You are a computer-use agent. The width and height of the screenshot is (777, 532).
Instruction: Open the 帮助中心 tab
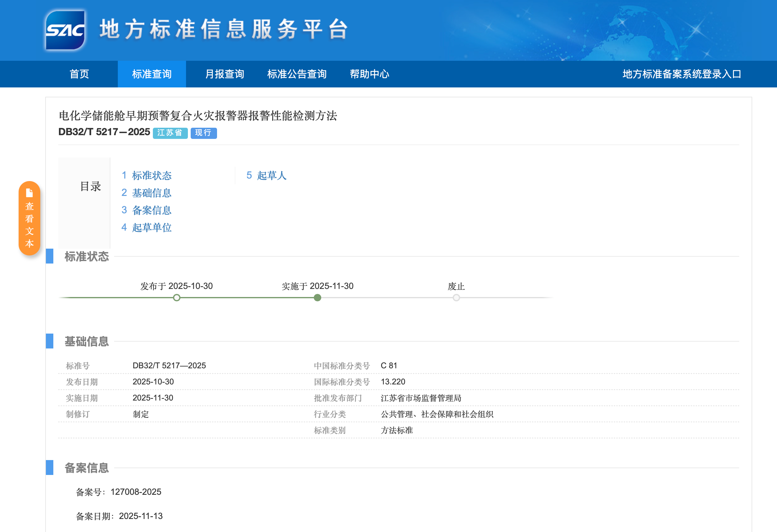(x=370, y=74)
